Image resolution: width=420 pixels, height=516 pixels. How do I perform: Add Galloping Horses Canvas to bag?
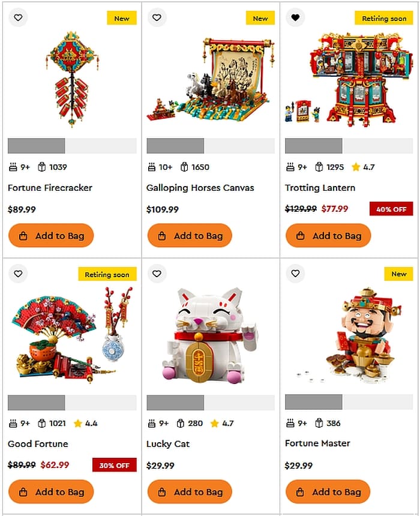click(x=190, y=236)
